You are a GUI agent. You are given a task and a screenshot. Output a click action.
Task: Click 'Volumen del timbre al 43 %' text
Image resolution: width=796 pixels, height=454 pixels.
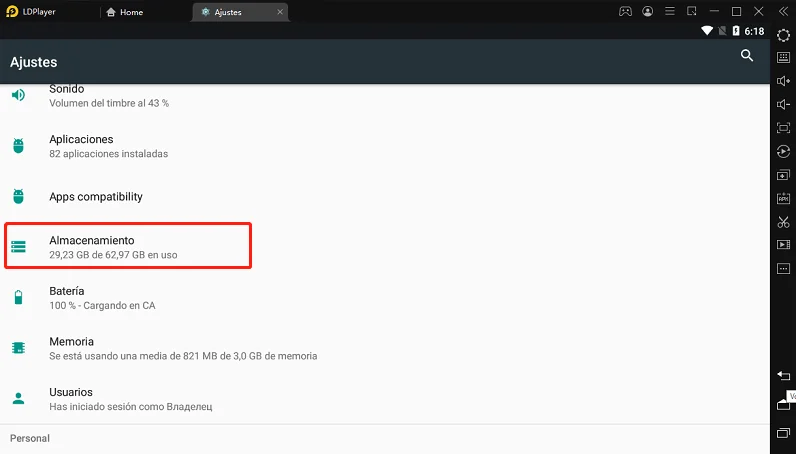[x=109, y=103]
